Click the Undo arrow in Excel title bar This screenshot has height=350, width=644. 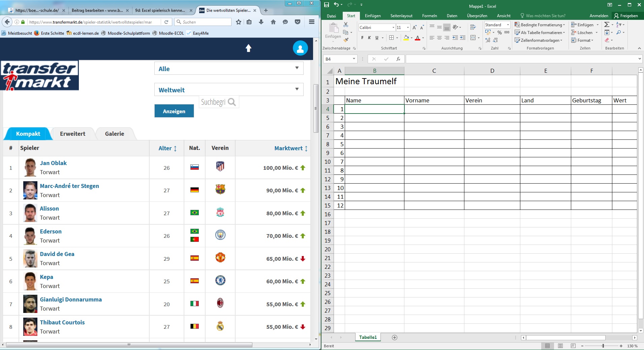pyautogui.click(x=336, y=5)
